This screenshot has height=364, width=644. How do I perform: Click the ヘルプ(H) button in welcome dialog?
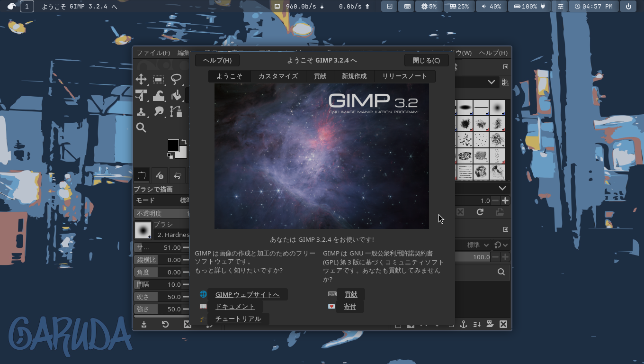point(217,60)
